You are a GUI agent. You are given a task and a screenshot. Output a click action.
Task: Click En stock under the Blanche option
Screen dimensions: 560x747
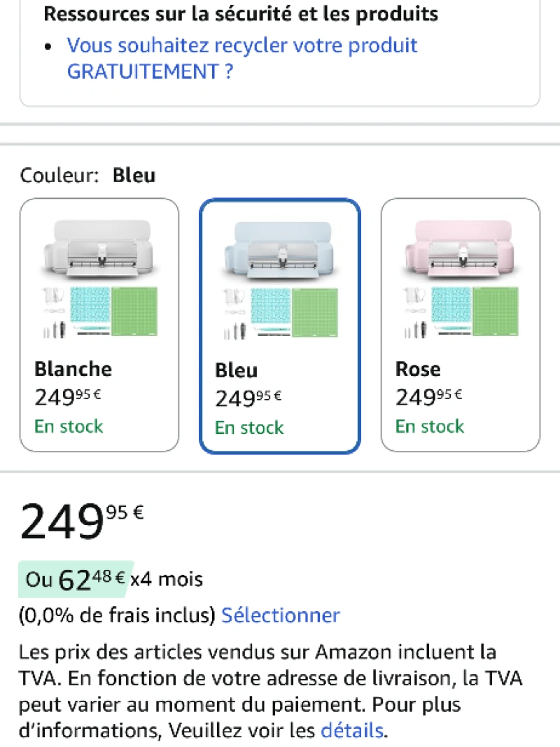pos(69,426)
